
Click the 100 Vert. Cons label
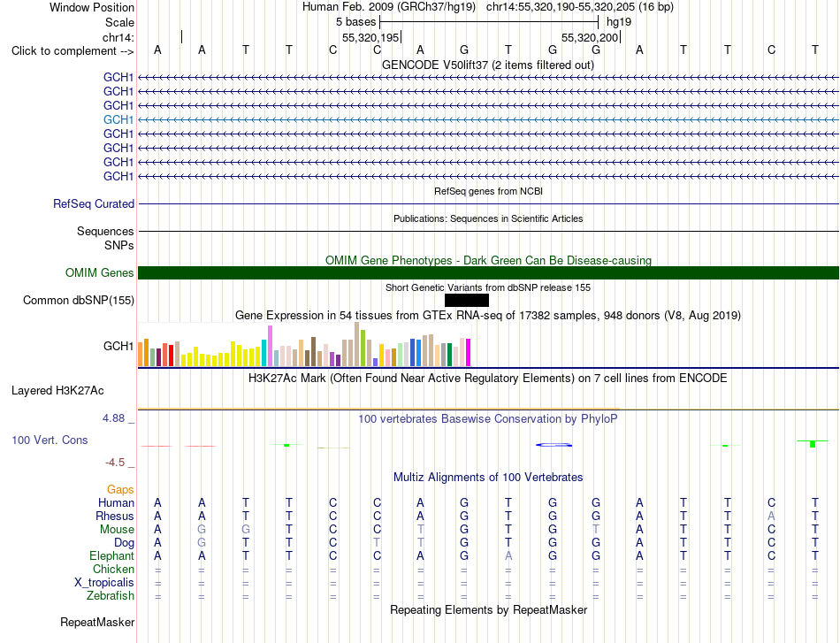(50, 440)
